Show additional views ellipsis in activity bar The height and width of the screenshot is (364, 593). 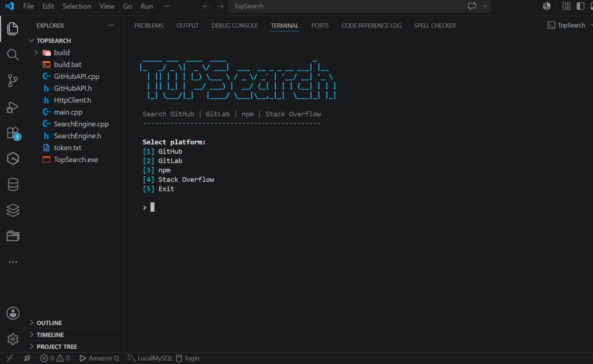click(13, 262)
